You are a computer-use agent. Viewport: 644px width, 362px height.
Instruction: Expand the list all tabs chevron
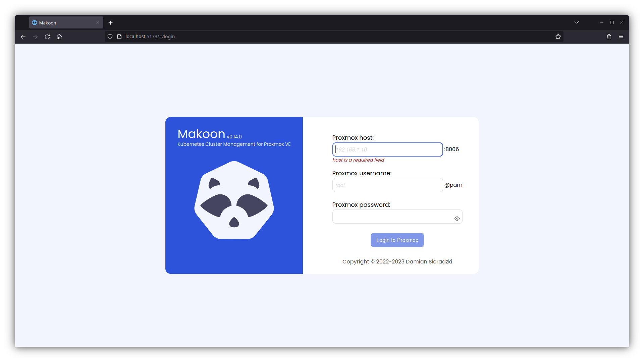[x=577, y=22]
